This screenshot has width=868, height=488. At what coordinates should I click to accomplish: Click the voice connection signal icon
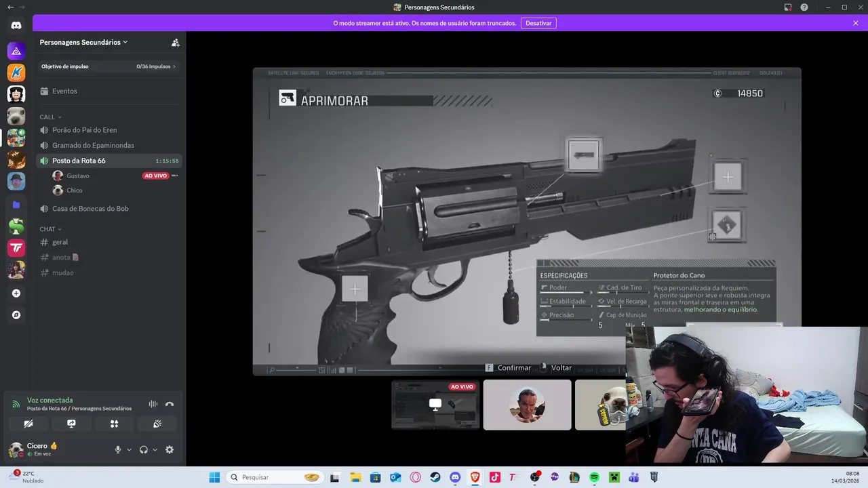click(x=16, y=404)
